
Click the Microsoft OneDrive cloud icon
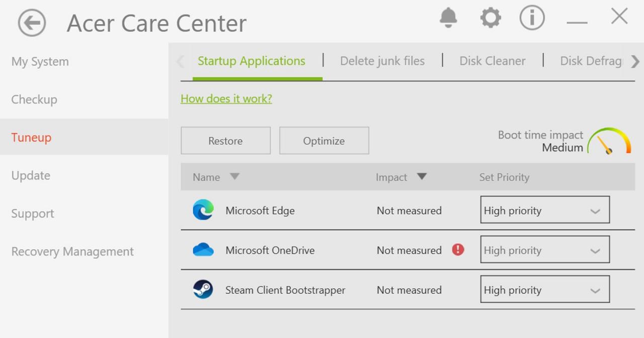click(203, 249)
